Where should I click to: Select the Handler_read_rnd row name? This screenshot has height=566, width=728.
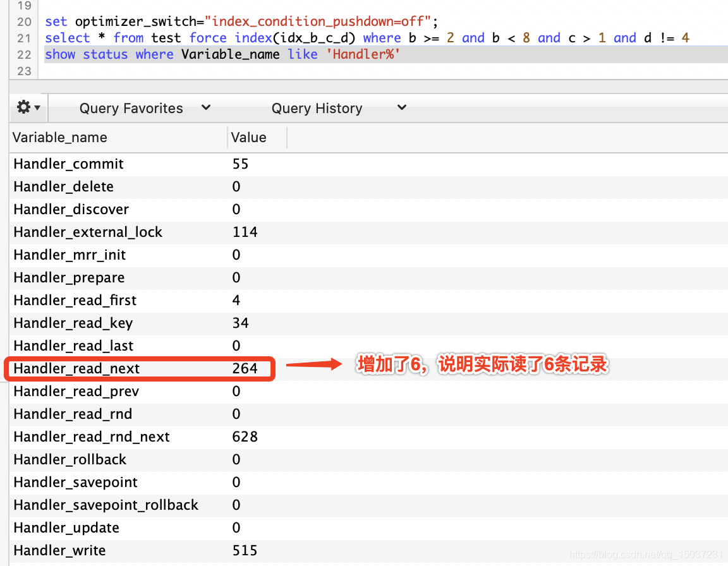[x=73, y=414]
